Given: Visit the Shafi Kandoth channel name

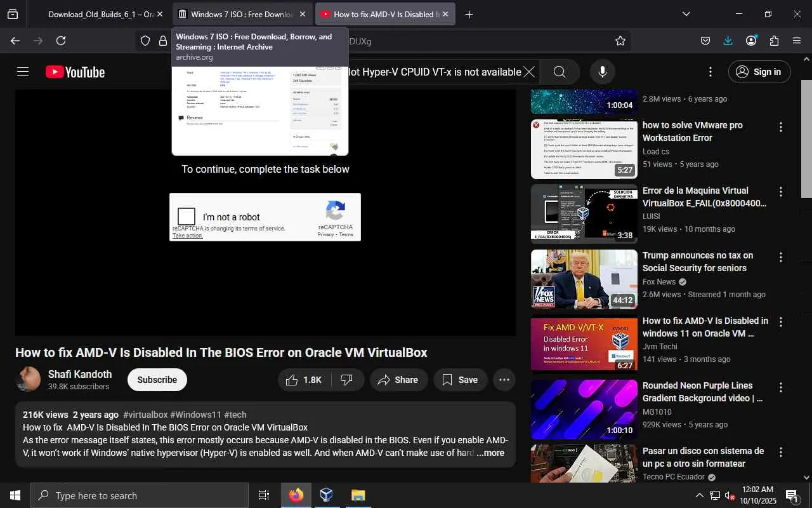Looking at the screenshot, I should tap(80, 375).
